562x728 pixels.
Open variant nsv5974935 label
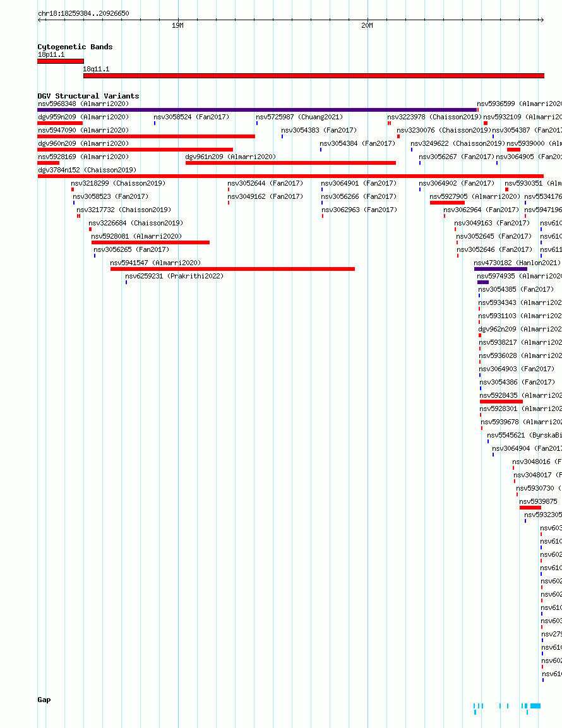pyautogui.click(x=519, y=277)
